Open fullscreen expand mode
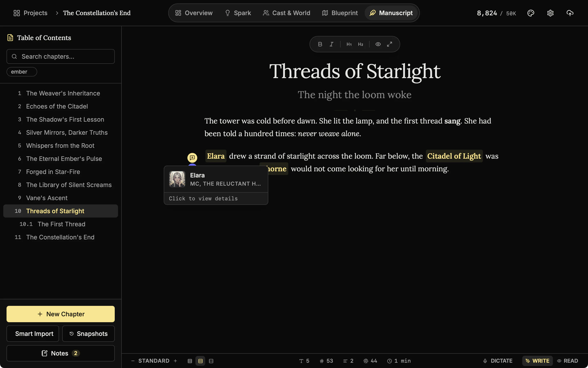Image resolution: width=588 pixels, height=368 pixels. tap(390, 44)
